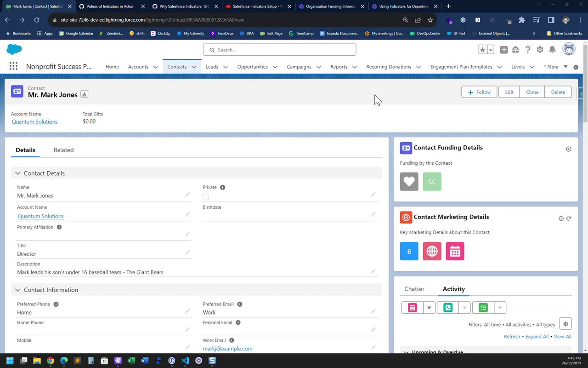This screenshot has height=368, width=588.
Task: Refresh the Contact Marketing Details card
Action: (x=569, y=218)
